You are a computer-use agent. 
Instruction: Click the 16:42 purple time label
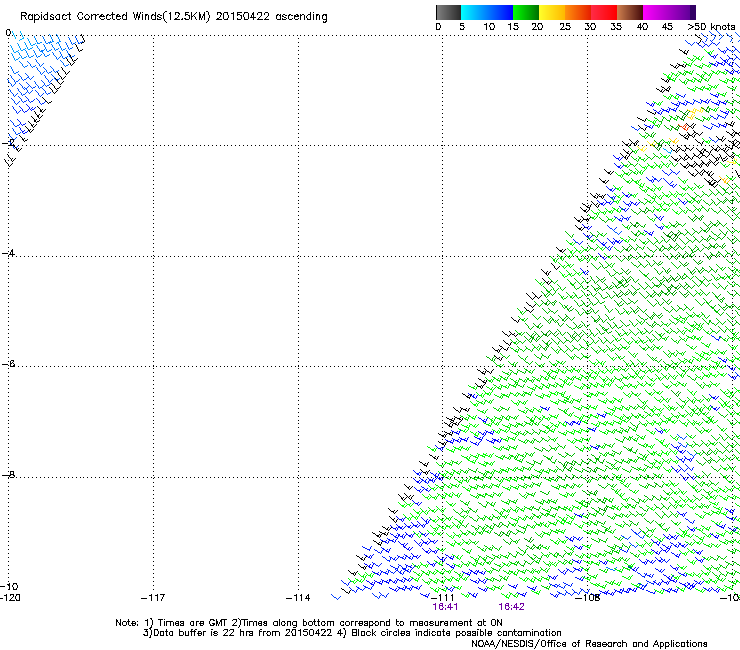(x=511, y=607)
